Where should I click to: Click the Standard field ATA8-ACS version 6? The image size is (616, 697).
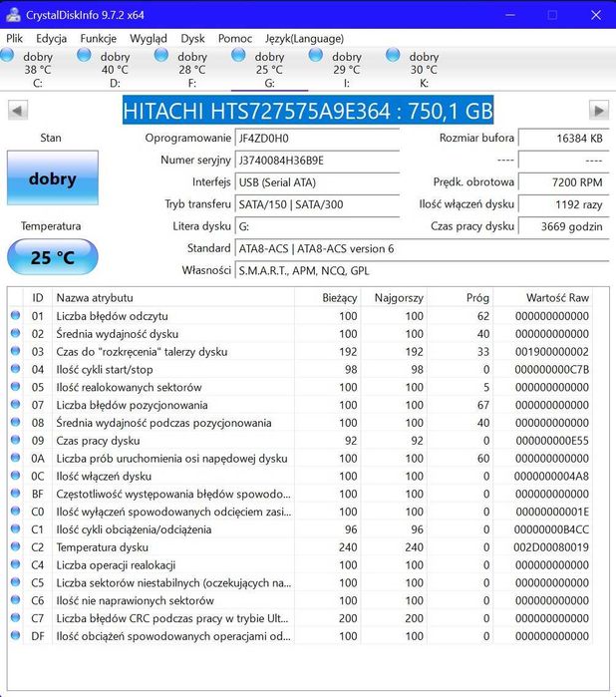422,248
